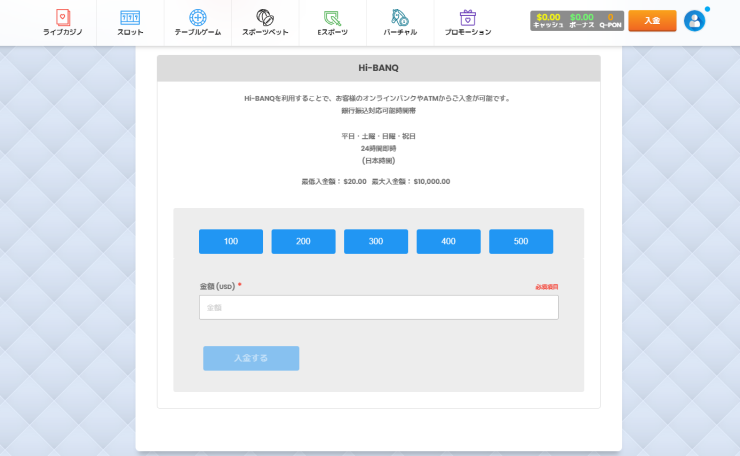Screen dimensions: 740x456
Task: Click the $0.00 キャッシュ balance
Action: [548, 21]
